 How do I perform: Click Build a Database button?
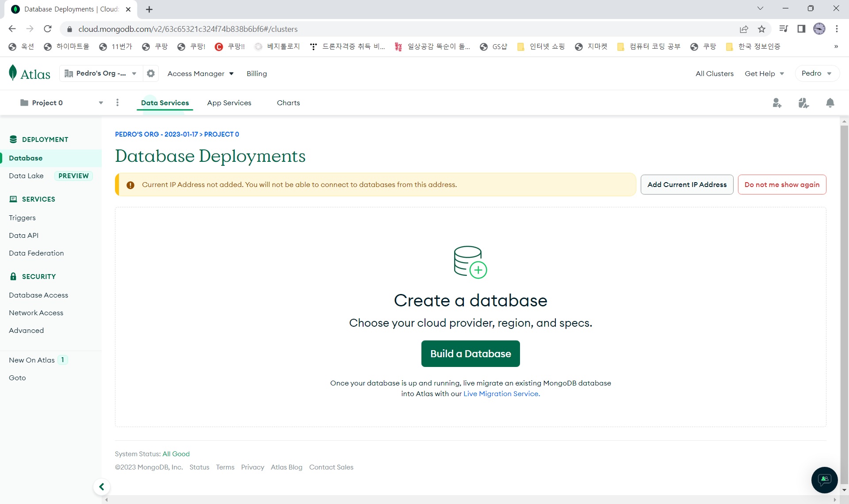[x=470, y=354]
